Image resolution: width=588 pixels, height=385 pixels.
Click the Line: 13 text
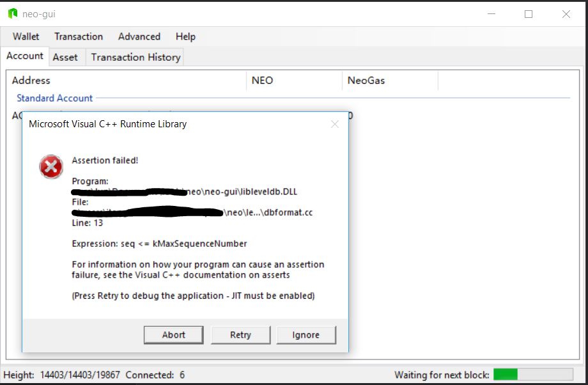pyautogui.click(x=88, y=223)
